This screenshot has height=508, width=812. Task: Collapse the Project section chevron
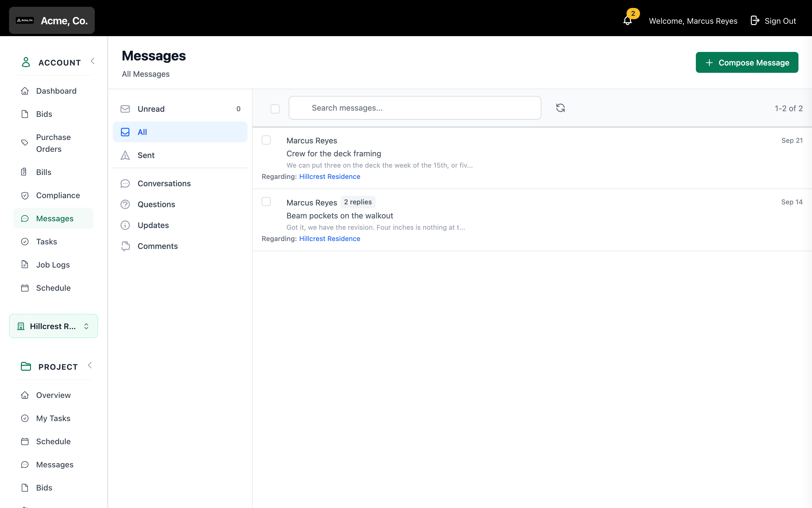pyautogui.click(x=90, y=365)
